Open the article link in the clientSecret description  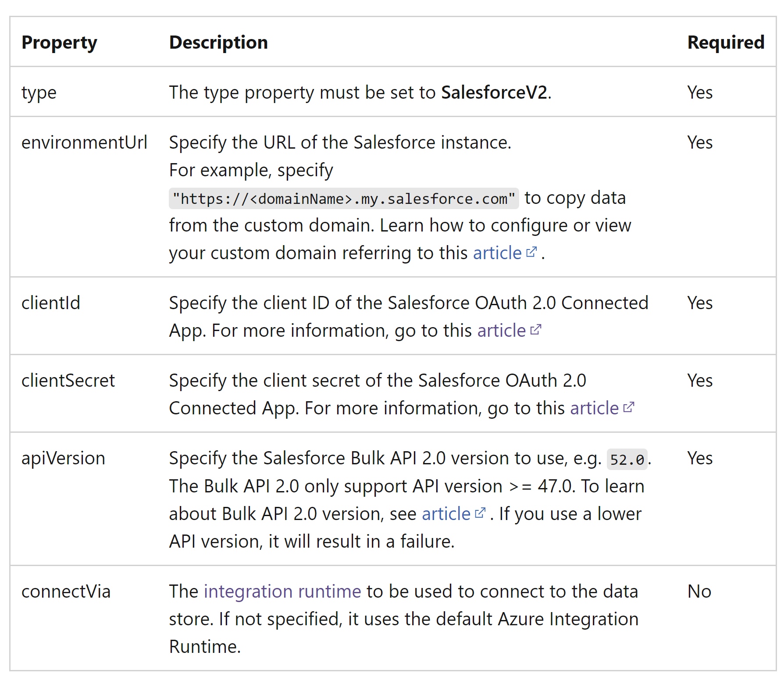594,408
